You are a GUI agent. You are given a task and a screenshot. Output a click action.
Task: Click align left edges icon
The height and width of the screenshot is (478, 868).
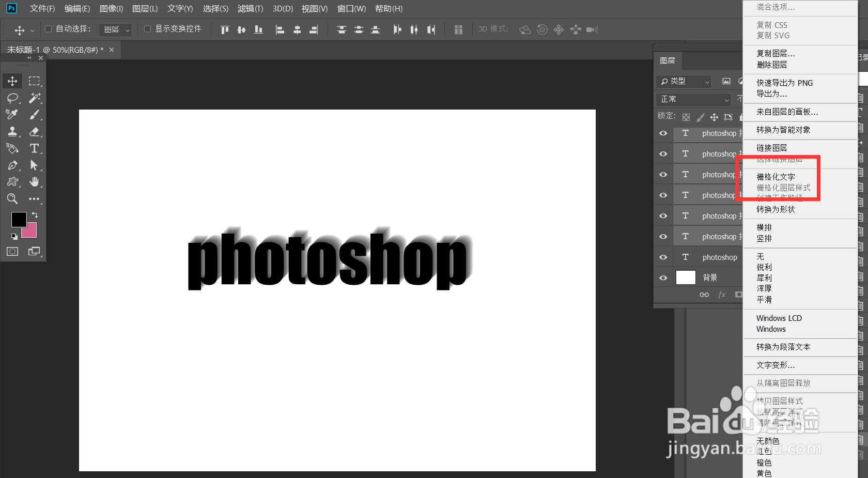pyautogui.click(x=280, y=30)
